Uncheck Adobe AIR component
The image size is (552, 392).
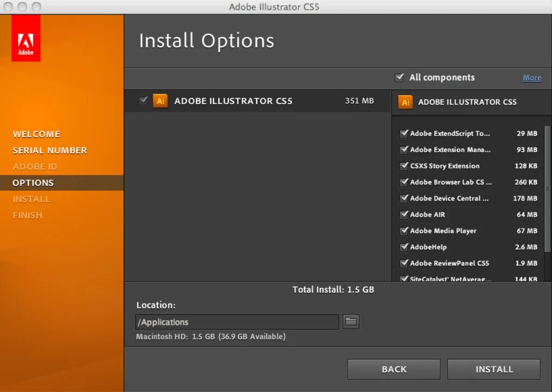coord(404,214)
